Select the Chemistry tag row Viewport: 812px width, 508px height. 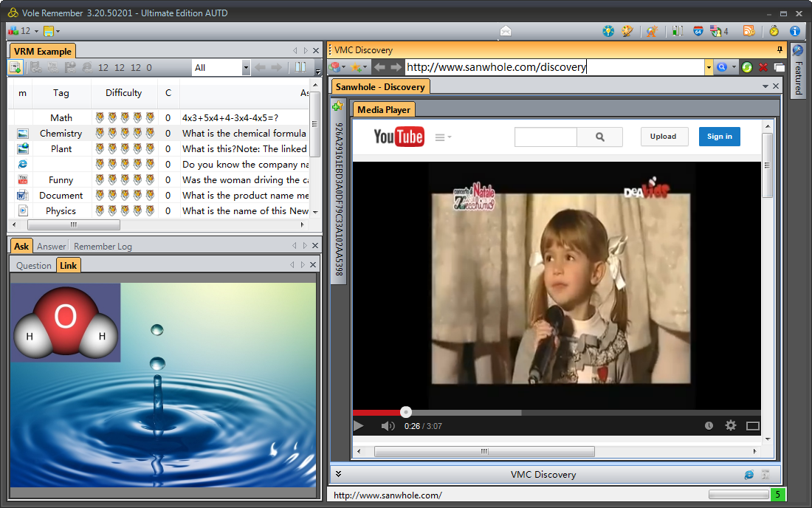point(61,134)
